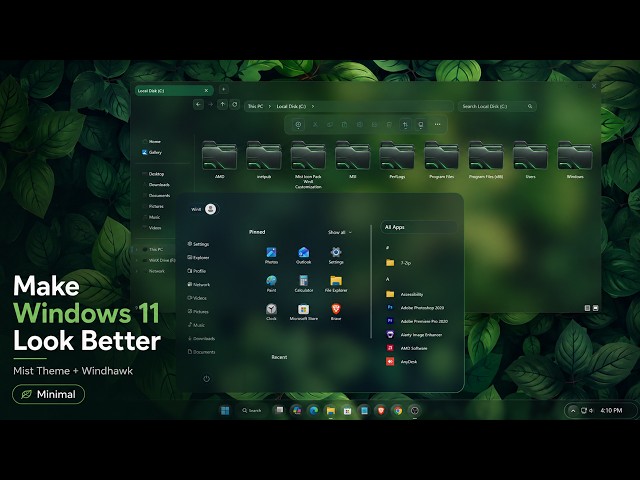This screenshot has width=640, height=480.
Task: Select Gallery in Explorer navigation pane
Action: click(152, 152)
